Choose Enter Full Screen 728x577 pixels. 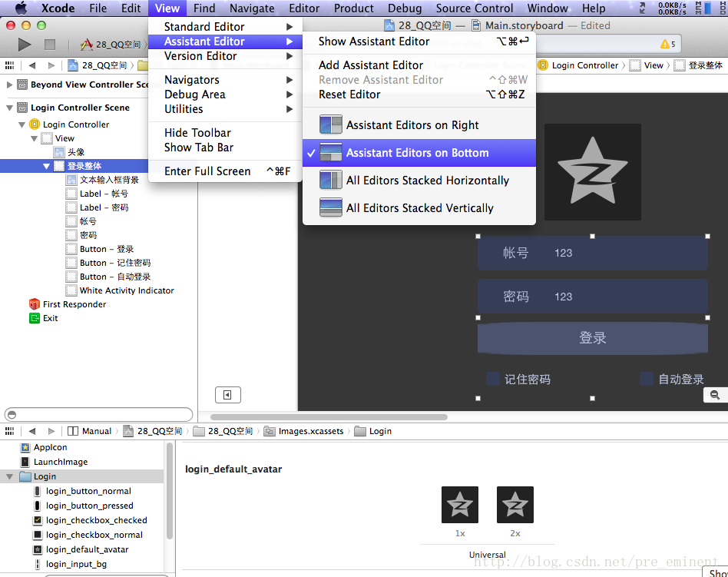click(226, 171)
